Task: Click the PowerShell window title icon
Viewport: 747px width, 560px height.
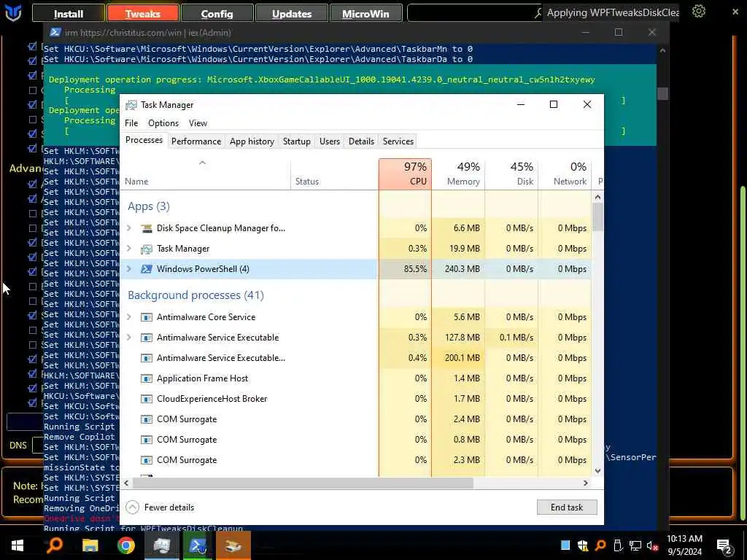Action: (55, 32)
